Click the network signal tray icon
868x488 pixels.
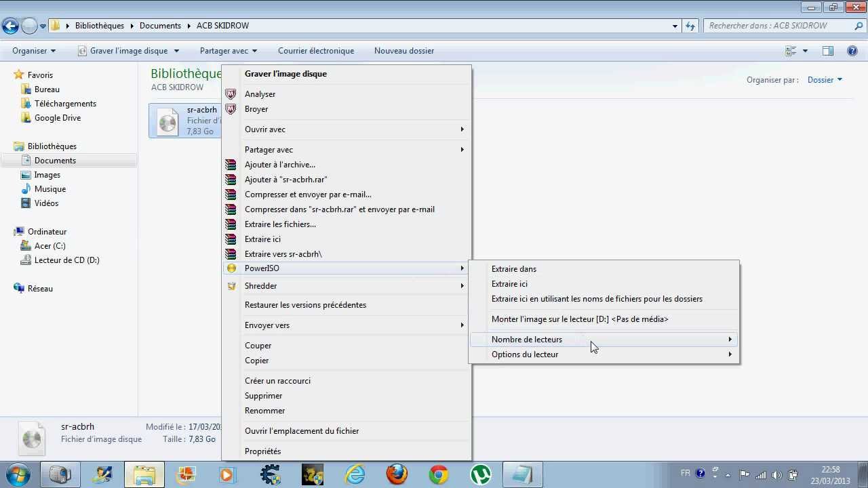point(761,474)
